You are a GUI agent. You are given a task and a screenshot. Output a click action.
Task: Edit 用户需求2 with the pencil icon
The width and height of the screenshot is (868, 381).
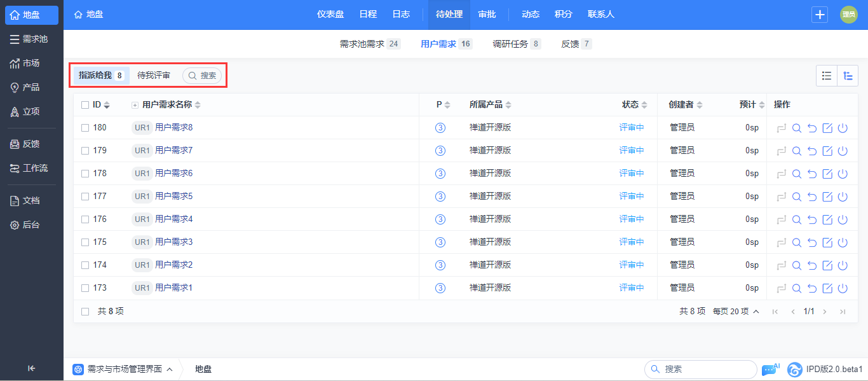coord(827,265)
